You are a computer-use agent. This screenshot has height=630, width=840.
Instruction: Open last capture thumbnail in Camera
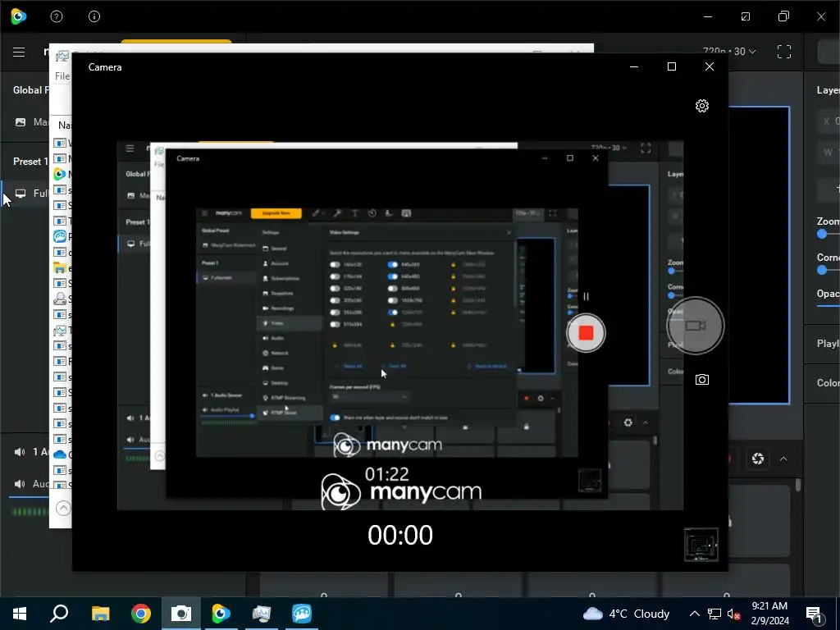[701, 545]
